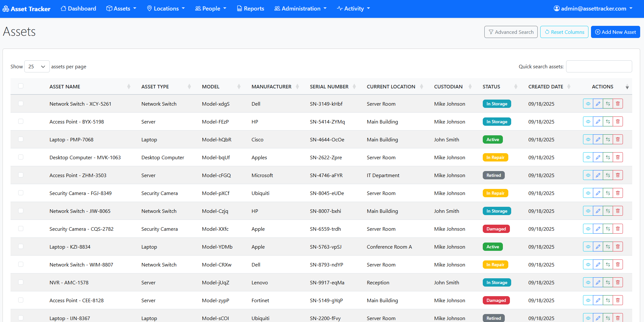
Task: Delete the Access Point ZHM-3503 asset
Action: (x=618, y=175)
